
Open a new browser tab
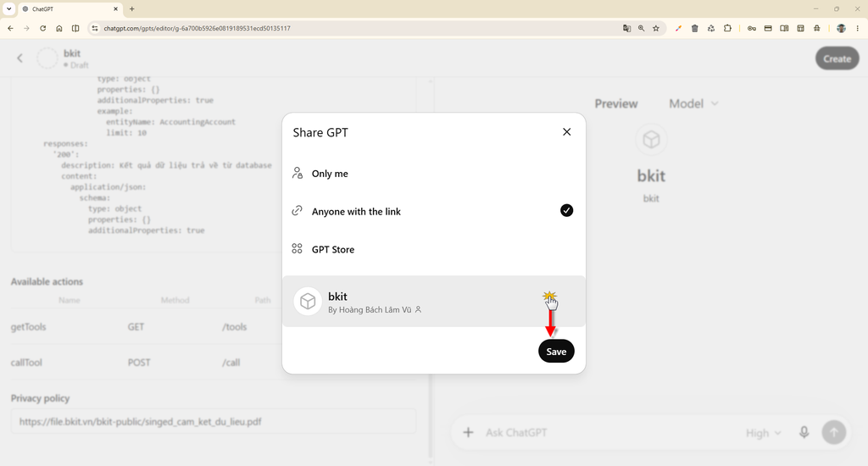point(131,8)
